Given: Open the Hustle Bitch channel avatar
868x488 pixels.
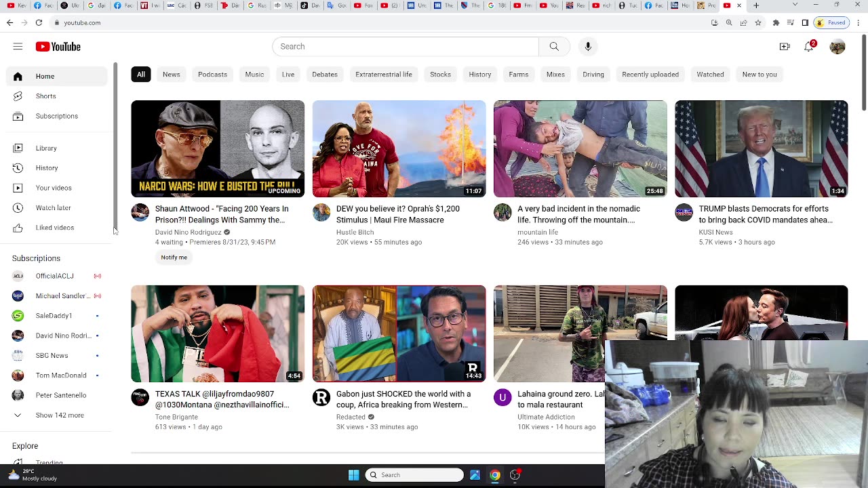Looking at the screenshot, I should click(321, 212).
